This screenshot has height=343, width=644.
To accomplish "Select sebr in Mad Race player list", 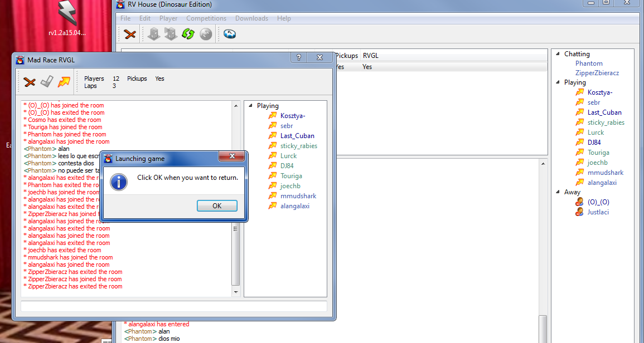I will (286, 126).
